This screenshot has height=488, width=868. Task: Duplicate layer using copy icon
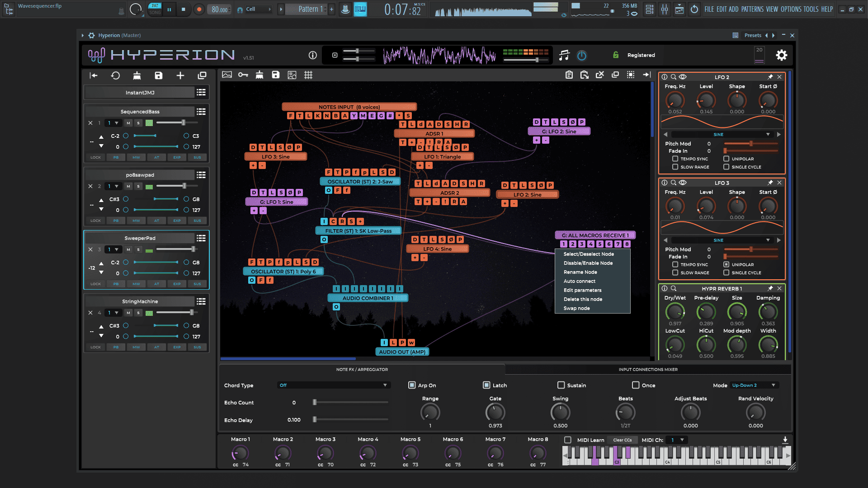tap(202, 75)
